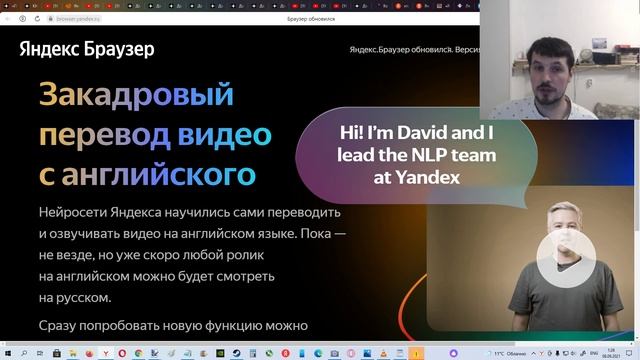Image resolution: width=640 pixels, height=360 pixels.
Task: Click the line 'на английском можно будет смотреть'
Action: coord(157,276)
